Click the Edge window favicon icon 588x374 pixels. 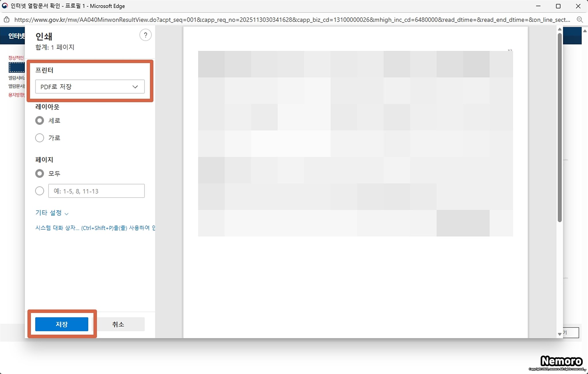coord(5,6)
